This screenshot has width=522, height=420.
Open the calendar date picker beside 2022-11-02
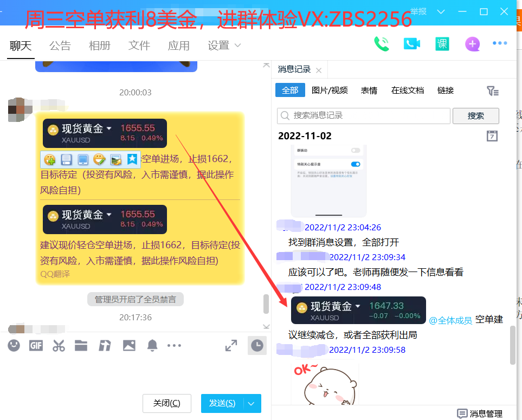click(492, 136)
